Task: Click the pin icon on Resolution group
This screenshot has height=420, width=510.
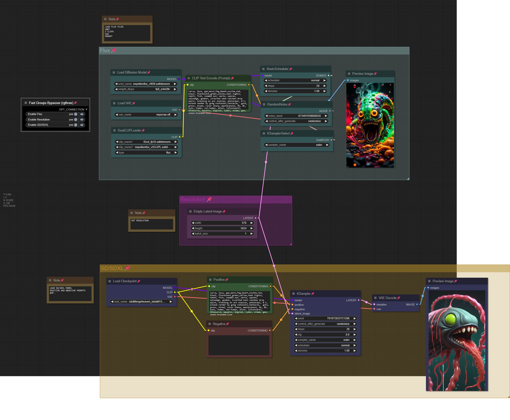Action: 209,199
